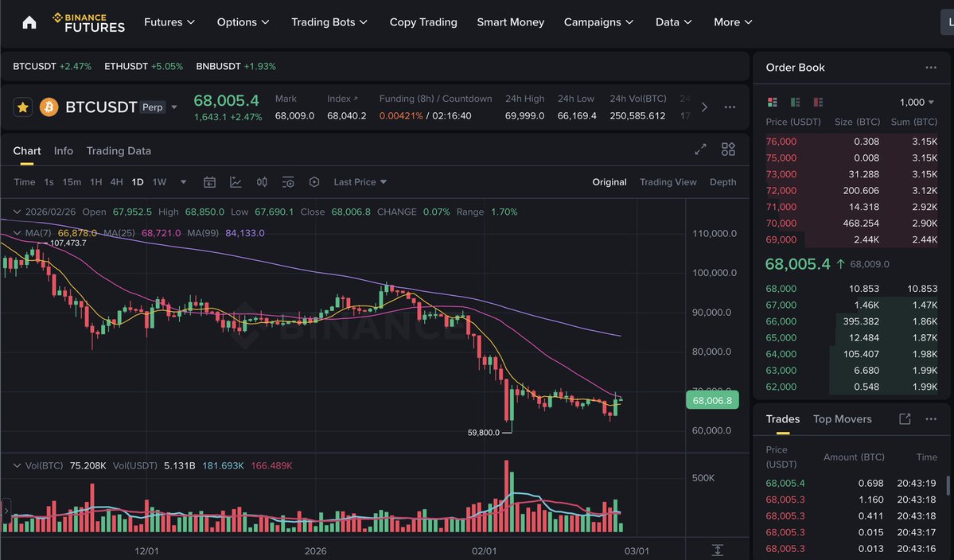Open the line chart indicators icon
The height and width of the screenshot is (560, 954).
(x=236, y=182)
